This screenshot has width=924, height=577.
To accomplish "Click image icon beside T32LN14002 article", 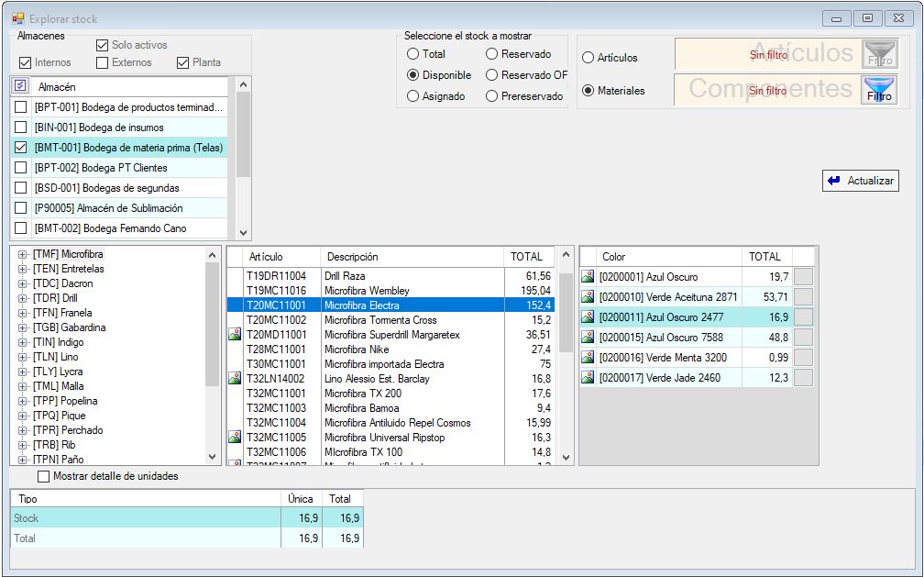I will (235, 379).
